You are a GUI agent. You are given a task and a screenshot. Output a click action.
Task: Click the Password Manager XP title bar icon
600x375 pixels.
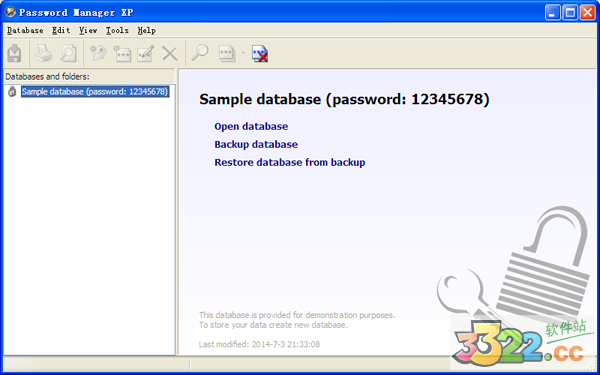tap(10, 12)
